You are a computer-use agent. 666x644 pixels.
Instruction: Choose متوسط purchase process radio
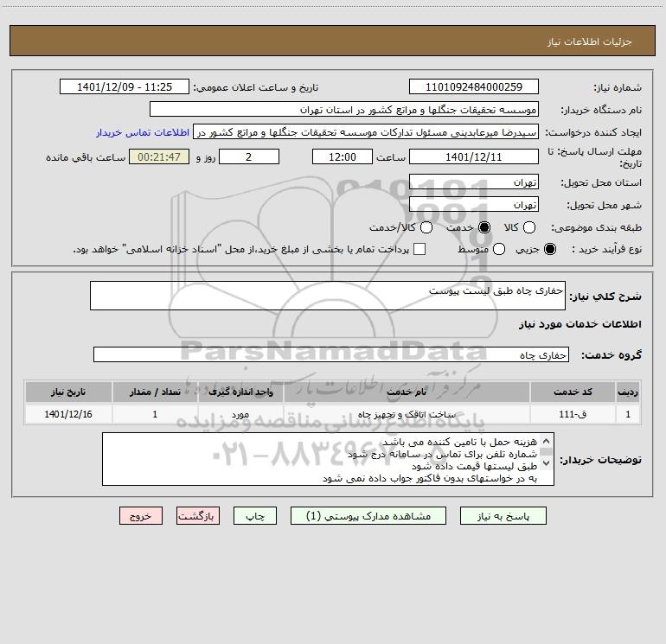click(x=499, y=249)
